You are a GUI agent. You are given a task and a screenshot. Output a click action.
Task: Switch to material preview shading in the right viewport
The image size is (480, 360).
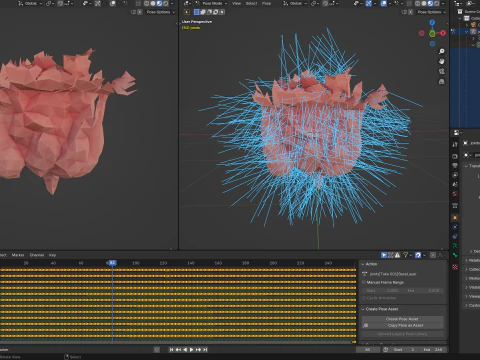click(x=430, y=3)
